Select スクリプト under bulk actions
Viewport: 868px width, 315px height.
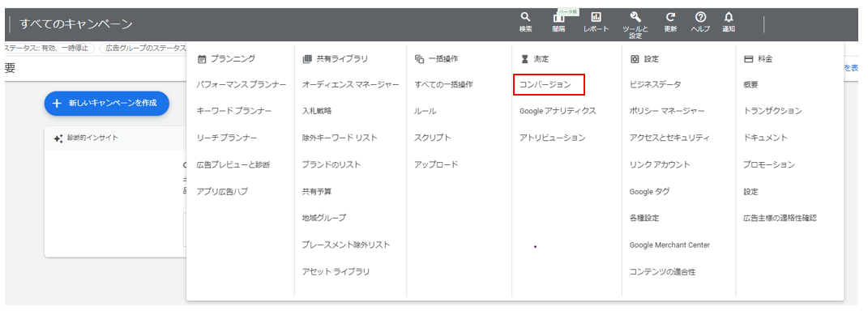pos(432,138)
